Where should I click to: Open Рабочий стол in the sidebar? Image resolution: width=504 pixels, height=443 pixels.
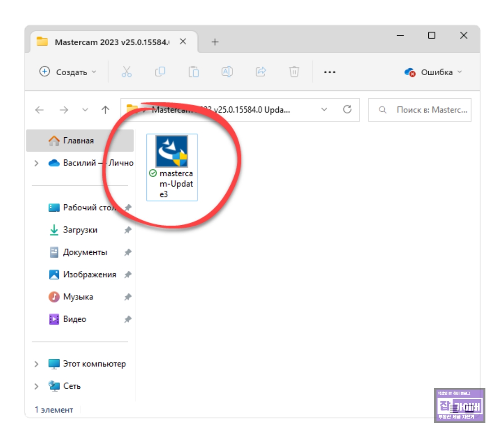(82, 207)
